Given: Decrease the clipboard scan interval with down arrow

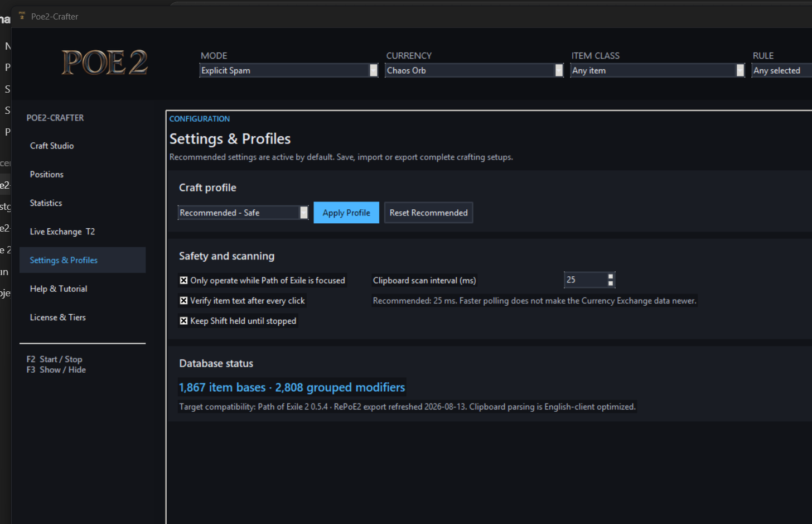Looking at the screenshot, I should [611, 283].
